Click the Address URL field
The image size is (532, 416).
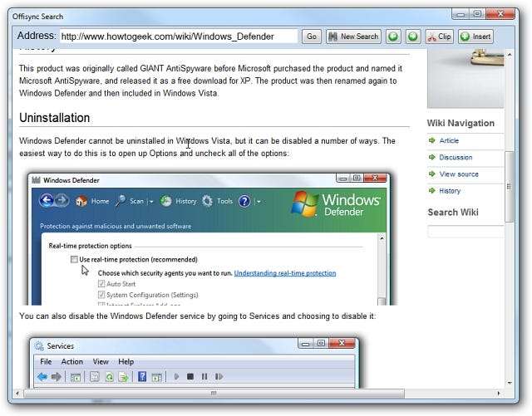pos(179,37)
